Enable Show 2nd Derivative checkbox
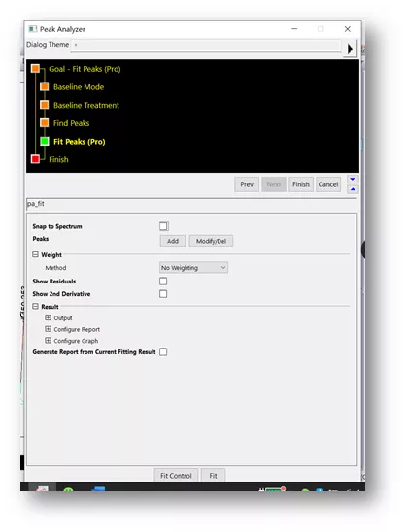 pos(163,294)
